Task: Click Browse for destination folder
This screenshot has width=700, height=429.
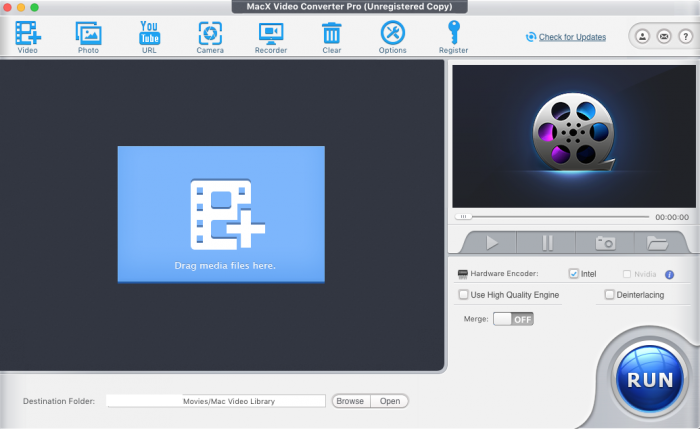Action: [x=350, y=401]
